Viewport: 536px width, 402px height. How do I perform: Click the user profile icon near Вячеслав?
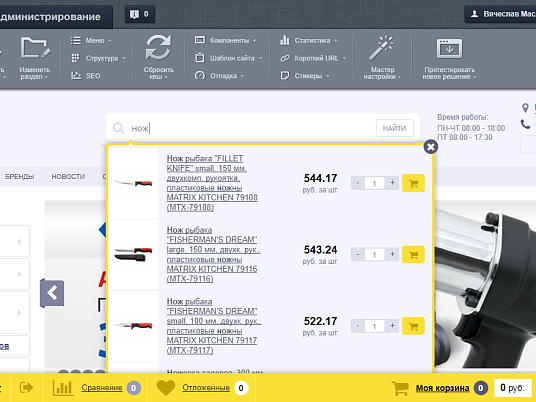point(474,14)
